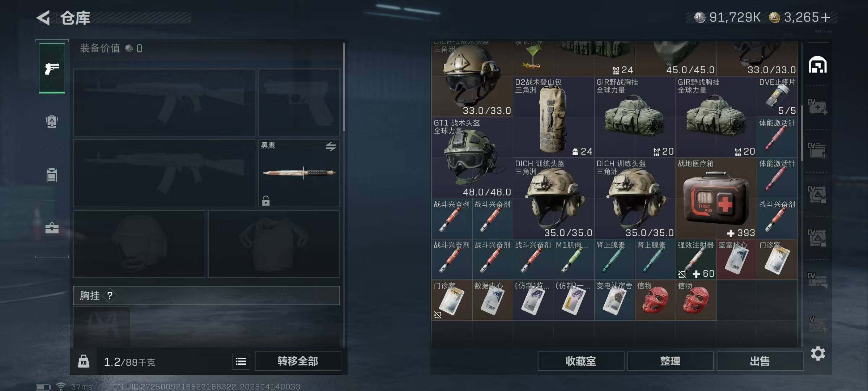Select the D2战术登山包 backpack item
The height and width of the screenshot is (391, 868).
[x=553, y=117]
